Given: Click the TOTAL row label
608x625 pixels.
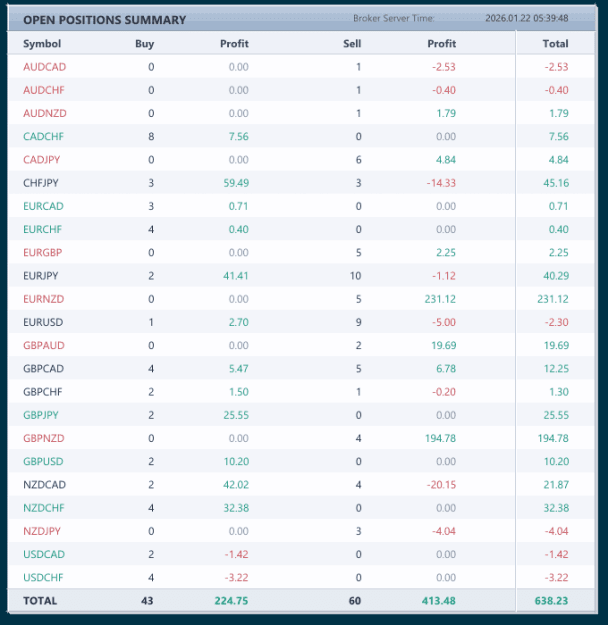Looking at the screenshot, I should tap(40, 601).
